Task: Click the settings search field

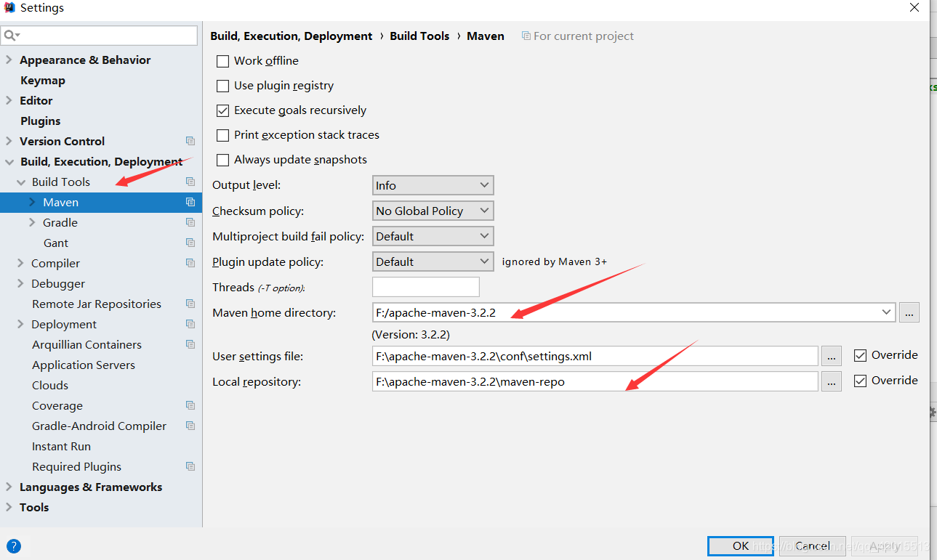Action: pyautogui.click(x=100, y=36)
